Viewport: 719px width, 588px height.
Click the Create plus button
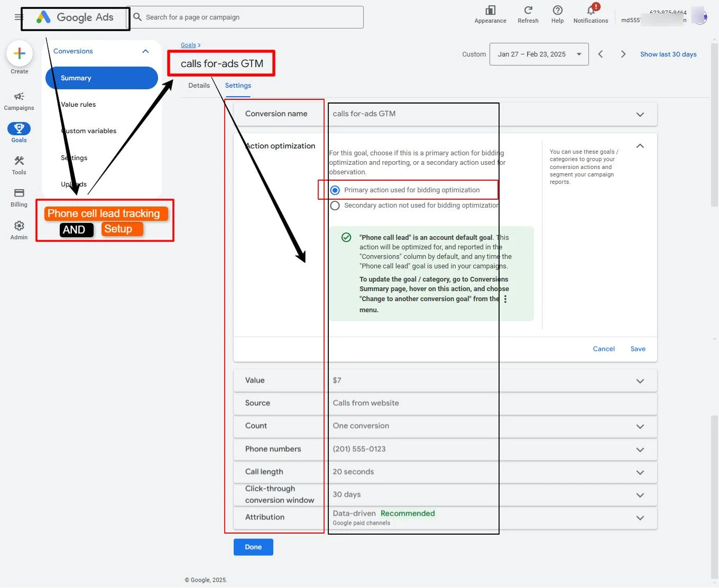coord(20,53)
